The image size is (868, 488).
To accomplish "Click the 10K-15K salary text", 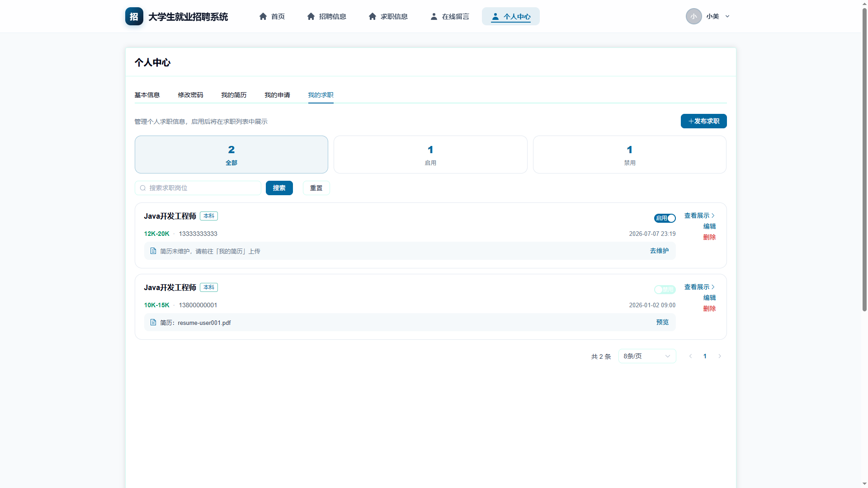I will coord(157,305).
